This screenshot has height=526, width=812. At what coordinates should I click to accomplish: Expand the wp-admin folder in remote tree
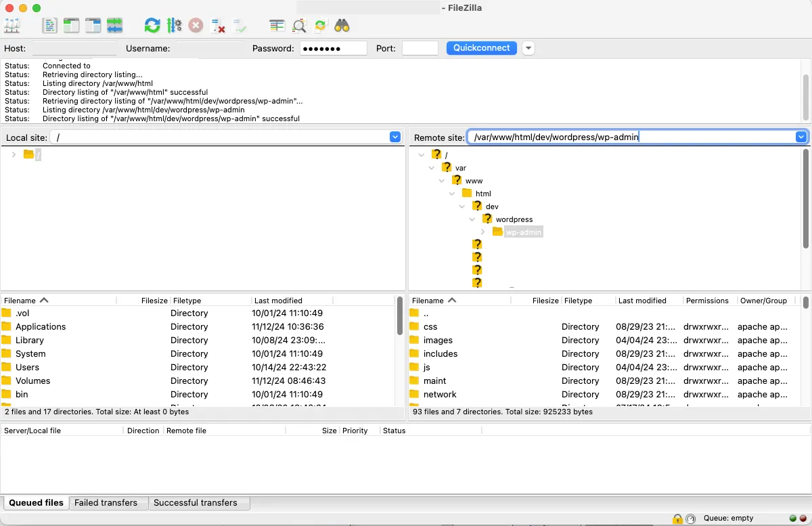click(482, 232)
